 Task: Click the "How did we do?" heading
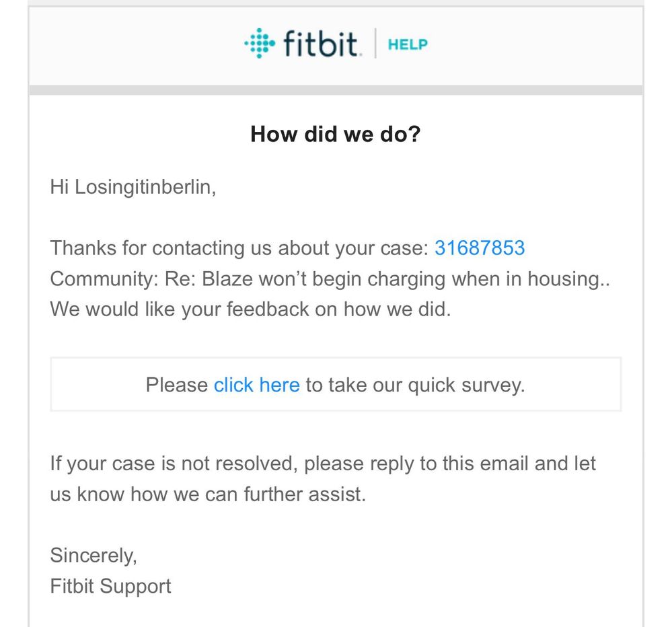click(335, 134)
